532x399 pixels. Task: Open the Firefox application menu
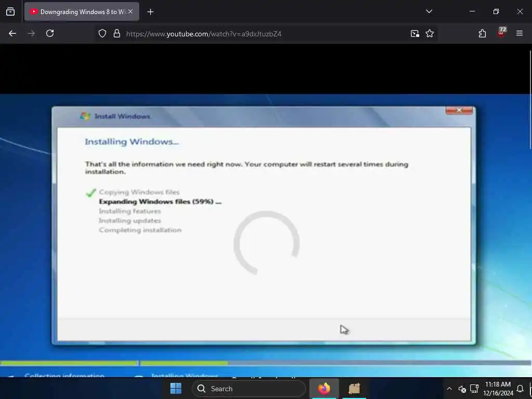519,33
